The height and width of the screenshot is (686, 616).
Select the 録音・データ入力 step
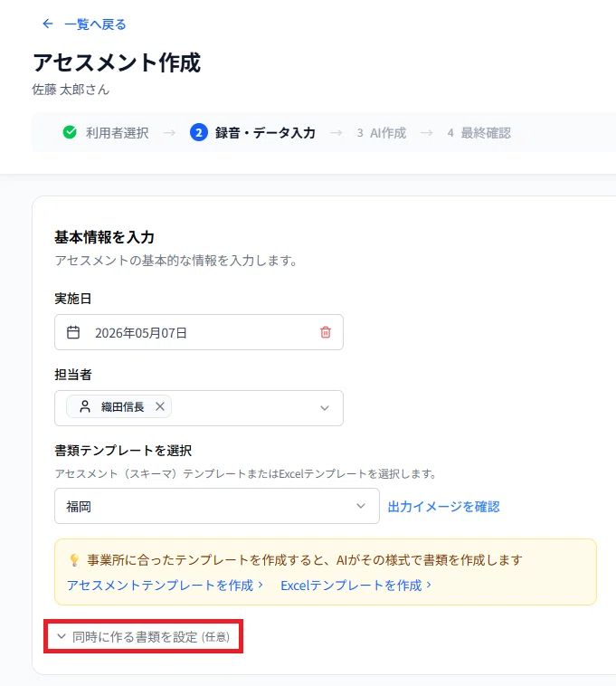(265, 132)
